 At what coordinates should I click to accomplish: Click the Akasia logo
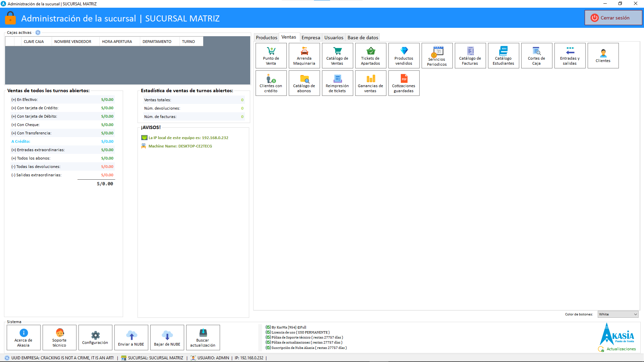[x=617, y=334]
